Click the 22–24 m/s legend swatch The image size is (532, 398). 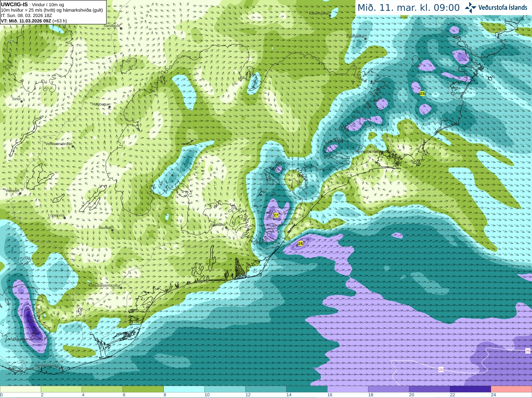[x=471, y=389]
